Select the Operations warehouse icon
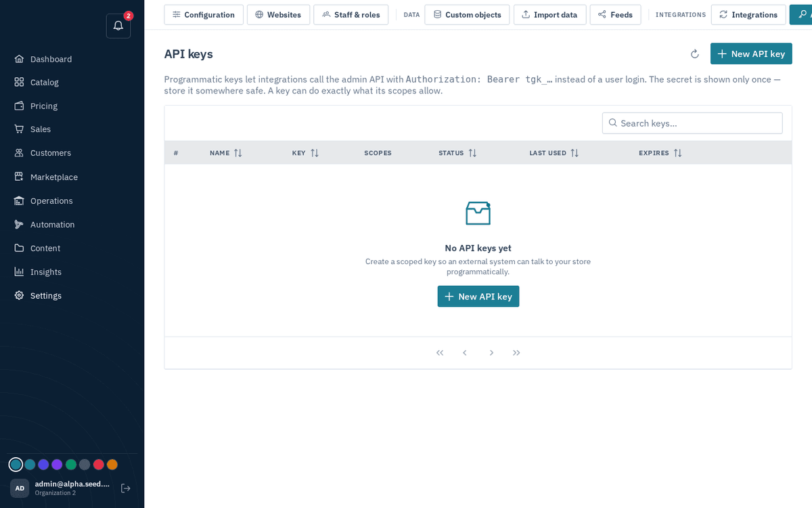This screenshot has height=508, width=812. tap(19, 200)
